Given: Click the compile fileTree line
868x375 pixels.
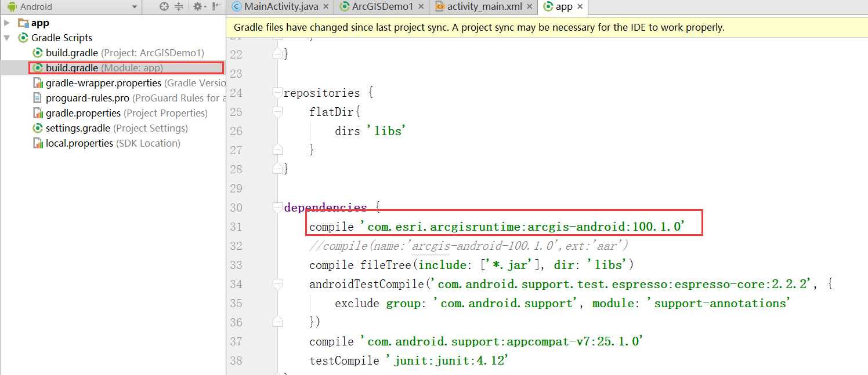Looking at the screenshot, I should (x=471, y=265).
